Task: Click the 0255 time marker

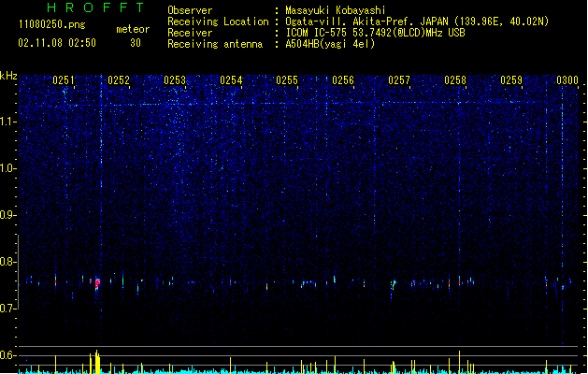Action: [287, 80]
